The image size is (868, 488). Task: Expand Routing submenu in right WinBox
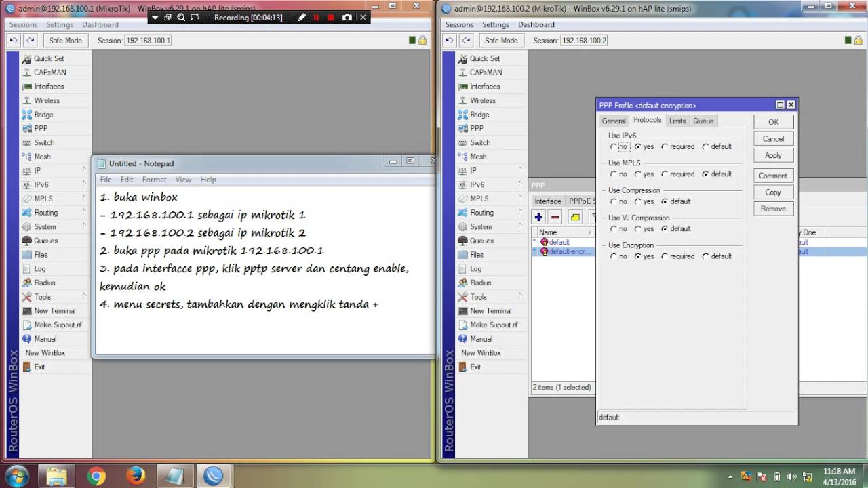[520, 212]
